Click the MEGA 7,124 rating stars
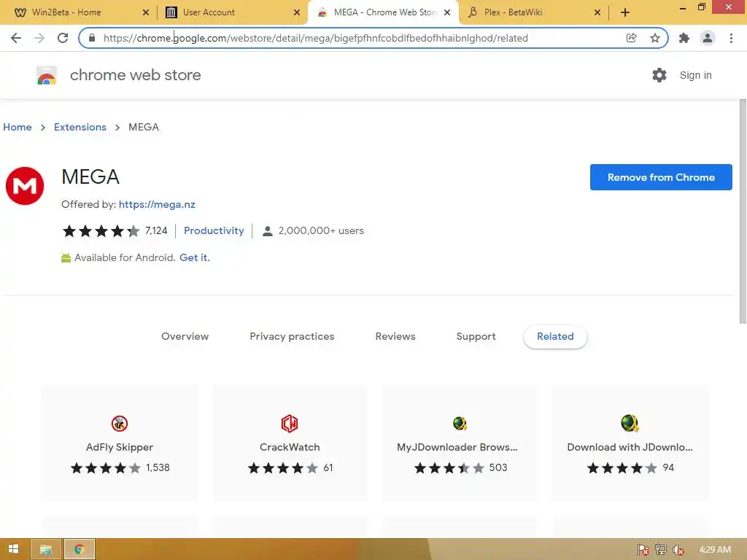 pos(101,231)
